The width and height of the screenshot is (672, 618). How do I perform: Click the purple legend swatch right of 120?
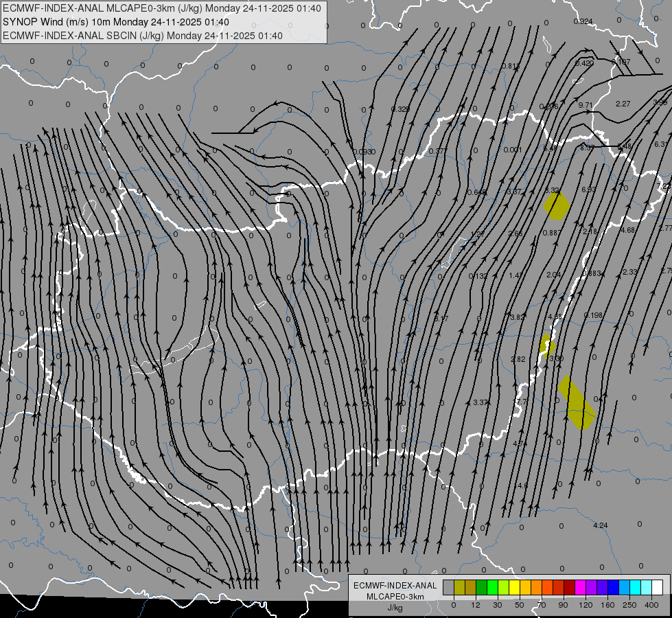592,587
